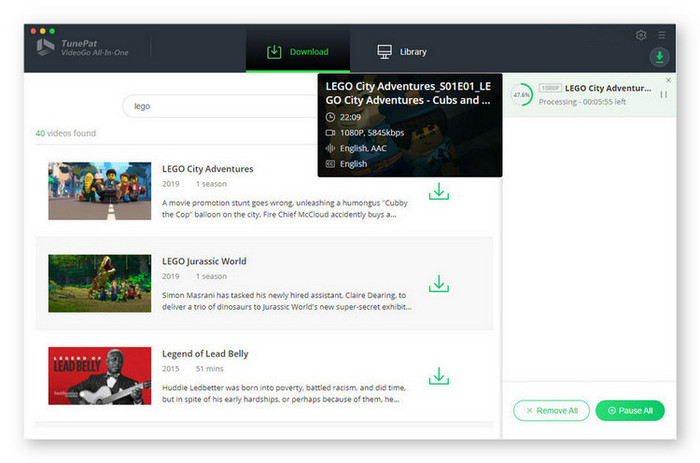Click the 51 mins duration text
Image resolution: width=700 pixels, height=463 pixels.
(209, 369)
